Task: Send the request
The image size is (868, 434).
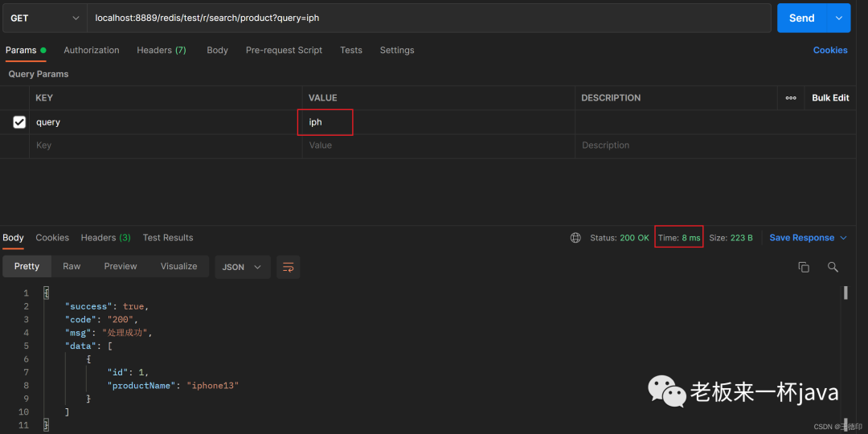Action: click(x=801, y=18)
